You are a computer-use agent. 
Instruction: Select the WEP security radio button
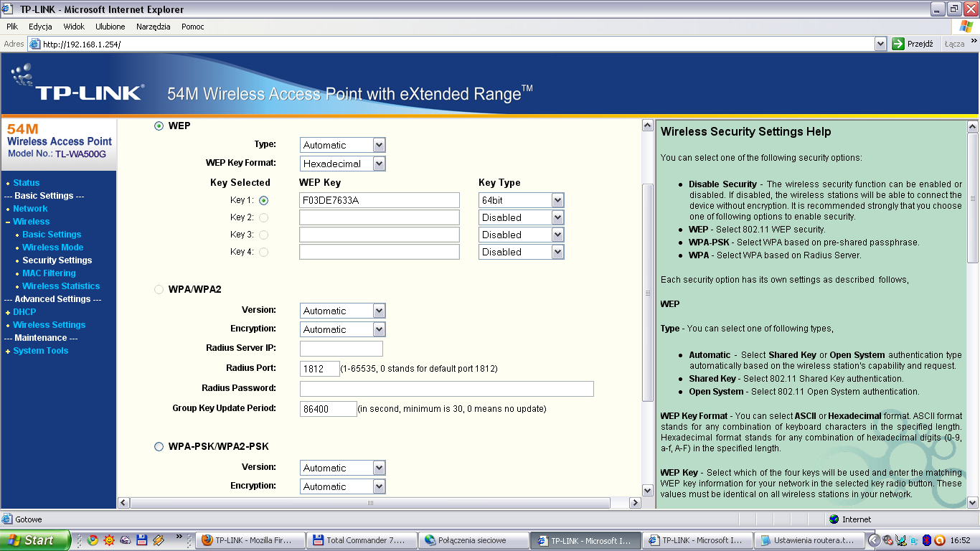click(x=159, y=126)
